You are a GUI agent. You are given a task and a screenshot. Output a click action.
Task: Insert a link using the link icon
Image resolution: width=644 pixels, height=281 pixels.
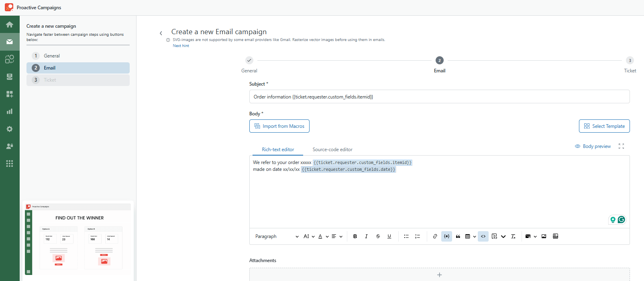pyautogui.click(x=435, y=236)
